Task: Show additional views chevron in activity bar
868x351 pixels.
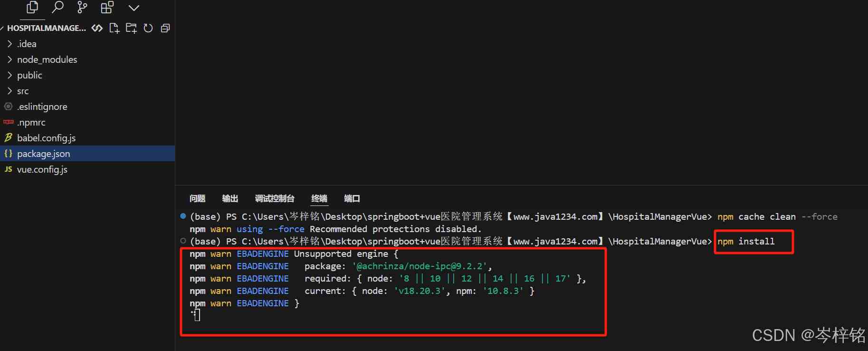Action: coord(134,8)
